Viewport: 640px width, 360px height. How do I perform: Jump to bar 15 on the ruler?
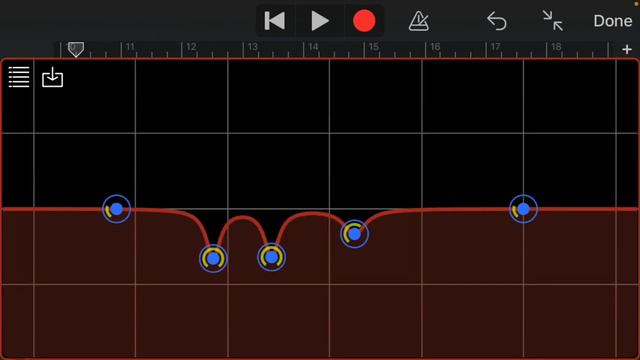point(373,47)
